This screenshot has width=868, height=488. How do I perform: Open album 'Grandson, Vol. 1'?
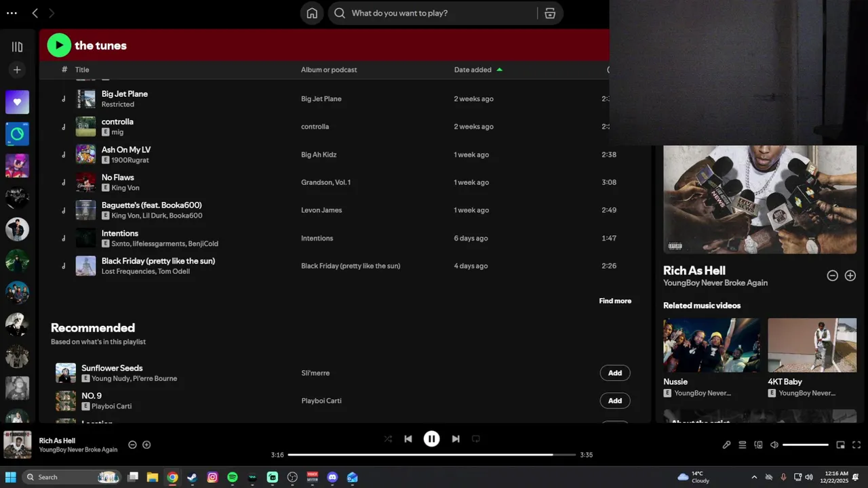[326, 182]
